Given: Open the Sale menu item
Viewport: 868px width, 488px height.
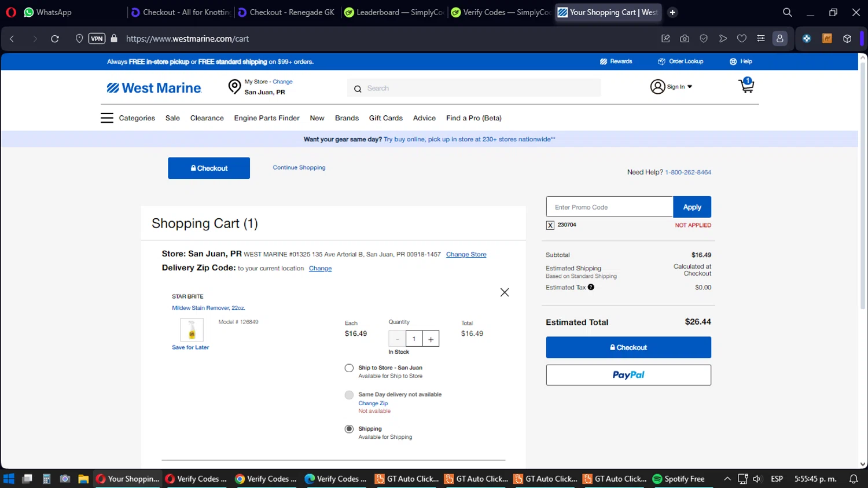Looking at the screenshot, I should (x=172, y=118).
